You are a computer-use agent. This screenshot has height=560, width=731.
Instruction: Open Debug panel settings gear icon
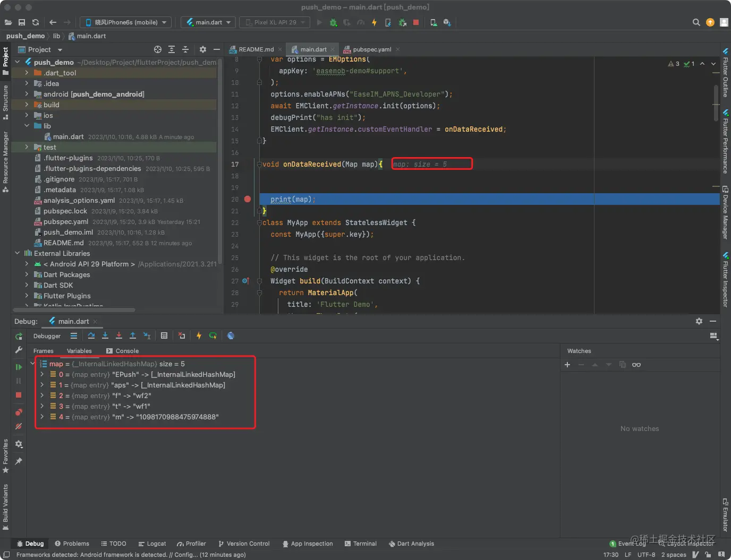tap(699, 321)
